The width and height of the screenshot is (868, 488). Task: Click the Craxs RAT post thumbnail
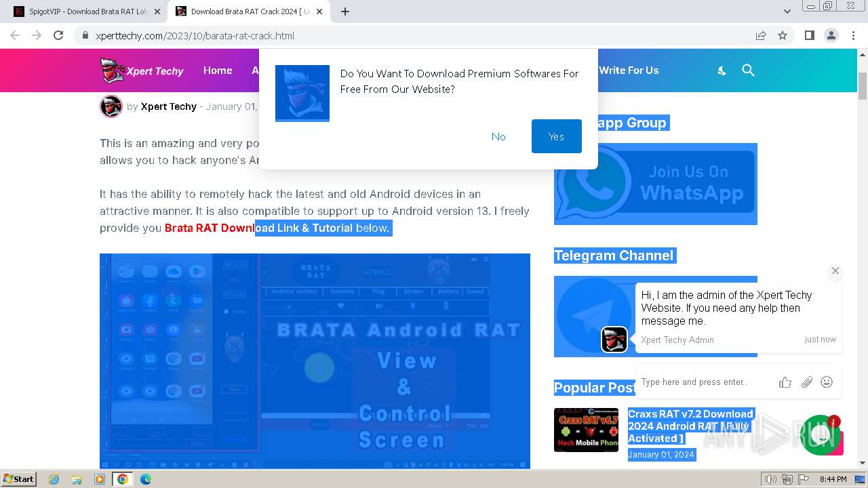coord(586,430)
